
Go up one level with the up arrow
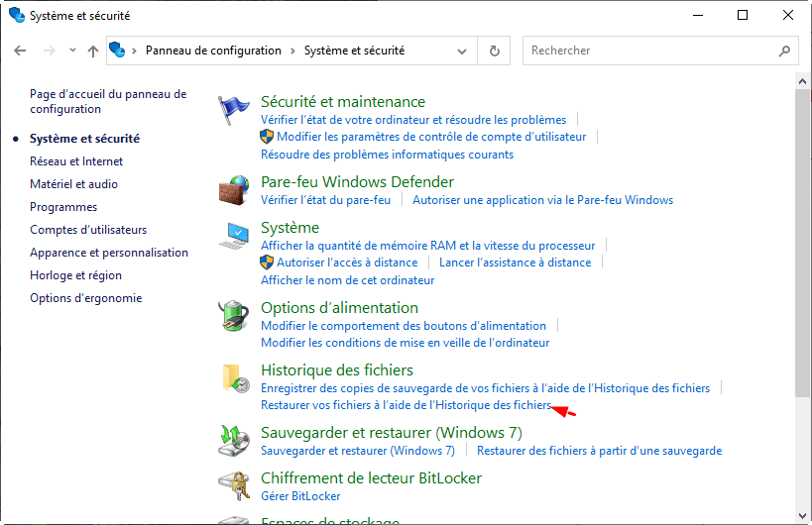pos(92,51)
